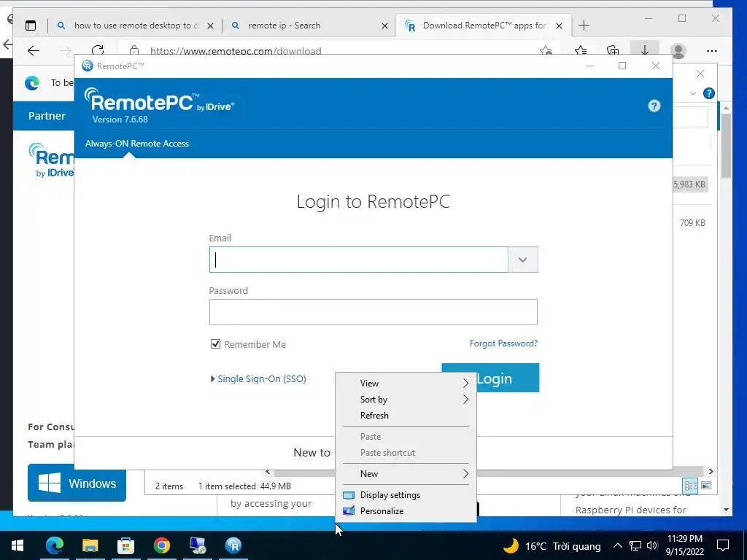Go back with the Edge back arrow

(x=34, y=50)
